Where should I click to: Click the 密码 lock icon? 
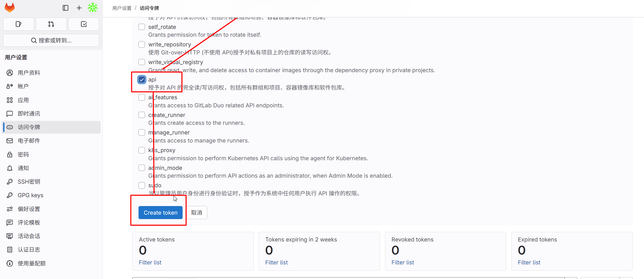(10, 154)
